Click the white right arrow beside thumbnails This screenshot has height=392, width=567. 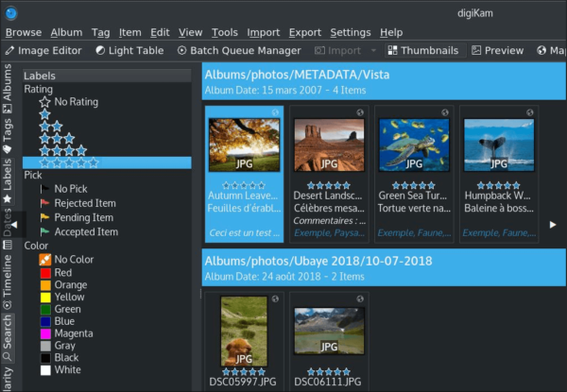point(553,225)
